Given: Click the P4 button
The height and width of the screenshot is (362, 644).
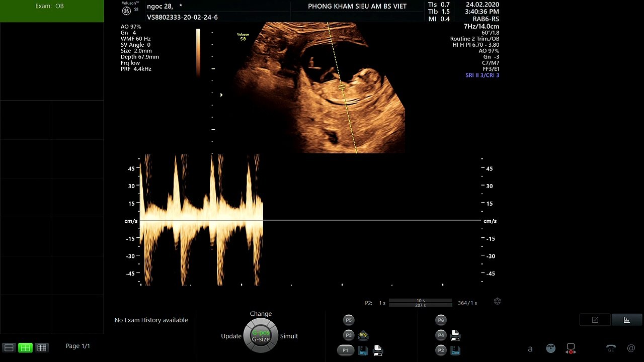Looking at the screenshot, I should point(441,335).
